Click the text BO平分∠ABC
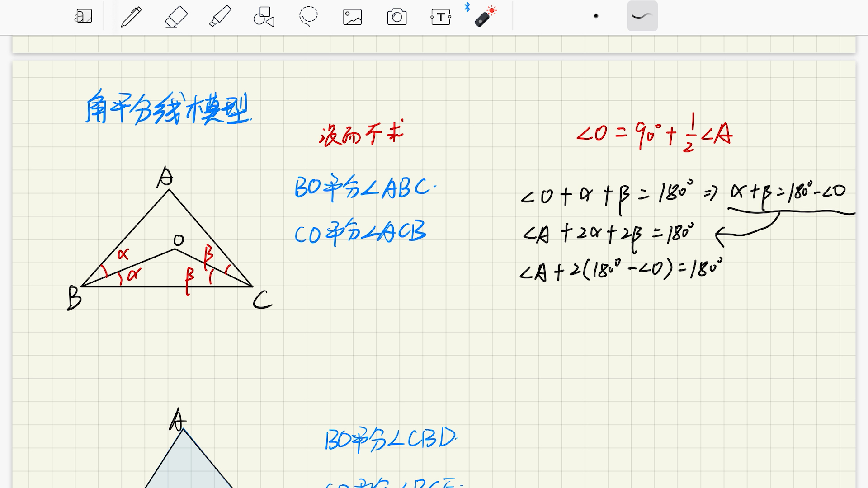This screenshot has height=488, width=868. pos(365,187)
